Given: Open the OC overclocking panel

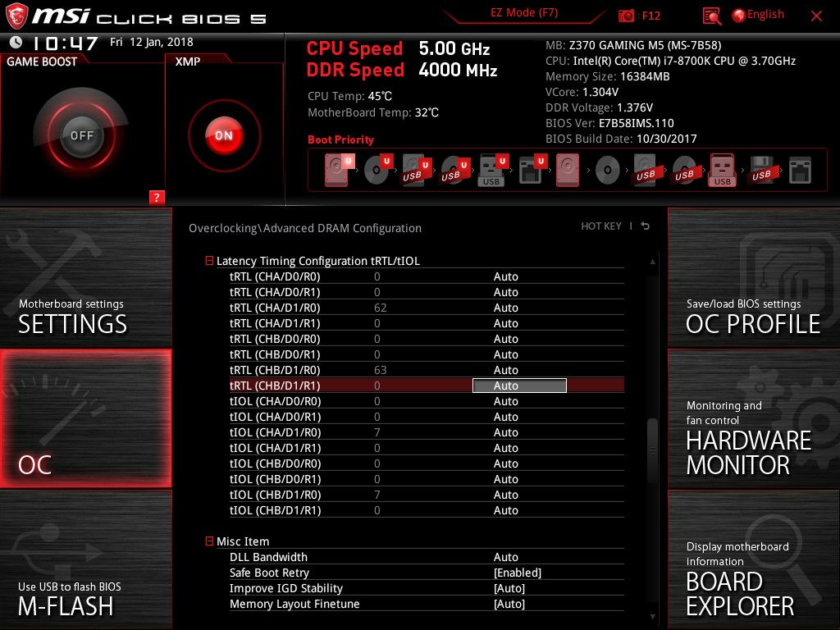Looking at the screenshot, I should pos(85,418).
